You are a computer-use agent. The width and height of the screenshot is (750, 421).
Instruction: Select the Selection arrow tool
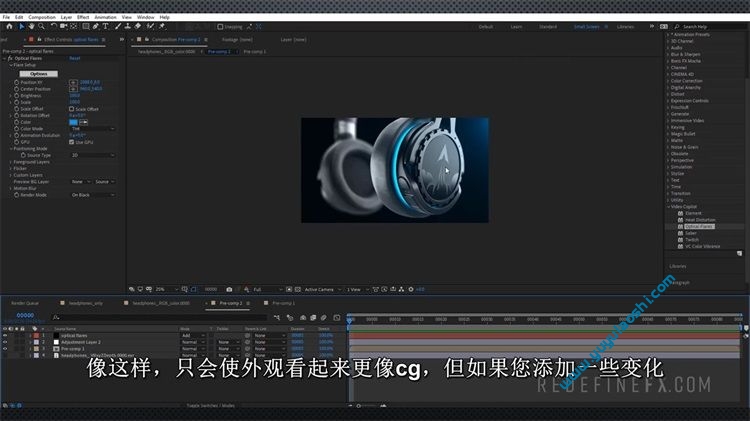22,27
